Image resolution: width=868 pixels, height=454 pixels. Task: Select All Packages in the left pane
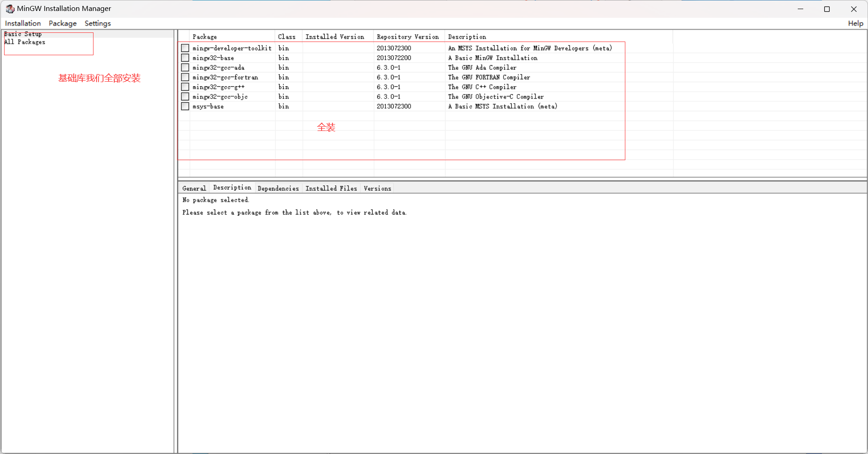pyautogui.click(x=25, y=42)
